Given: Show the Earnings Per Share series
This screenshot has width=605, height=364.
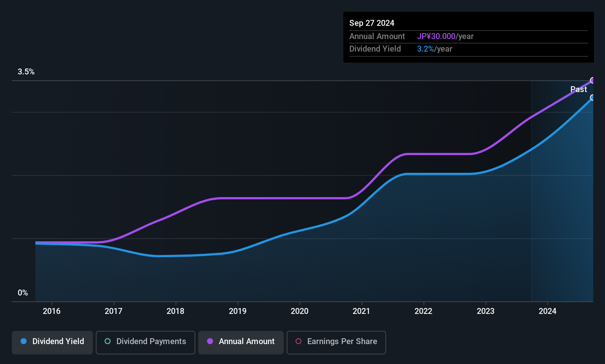Looking at the screenshot, I should pos(336,342).
